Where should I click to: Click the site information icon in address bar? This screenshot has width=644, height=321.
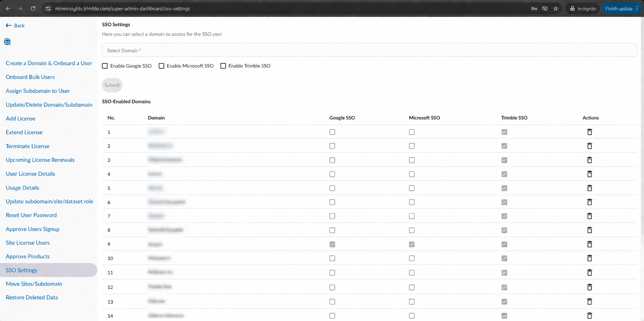point(48,8)
